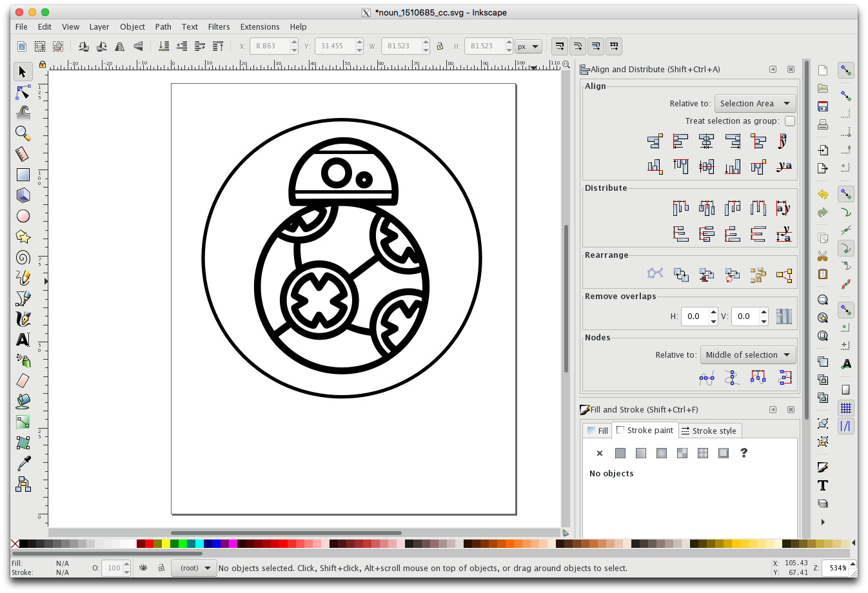Open the File menu
Screen dimensions: 868x593
click(x=21, y=26)
